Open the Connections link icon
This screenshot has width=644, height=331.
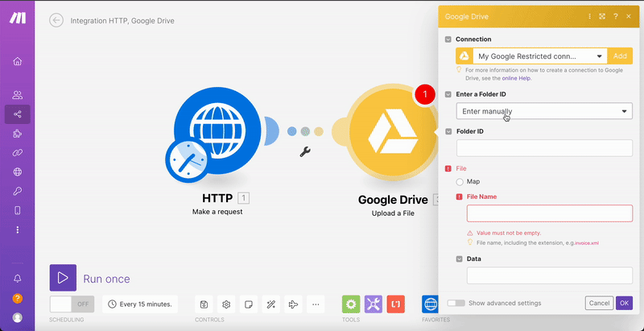coord(17,153)
